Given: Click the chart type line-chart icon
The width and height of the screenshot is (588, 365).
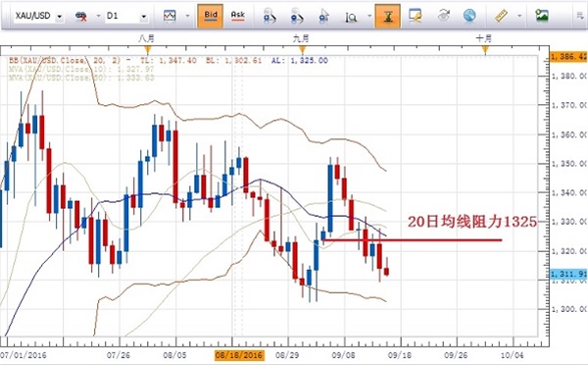Looking at the screenshot, I should (170, 16).
